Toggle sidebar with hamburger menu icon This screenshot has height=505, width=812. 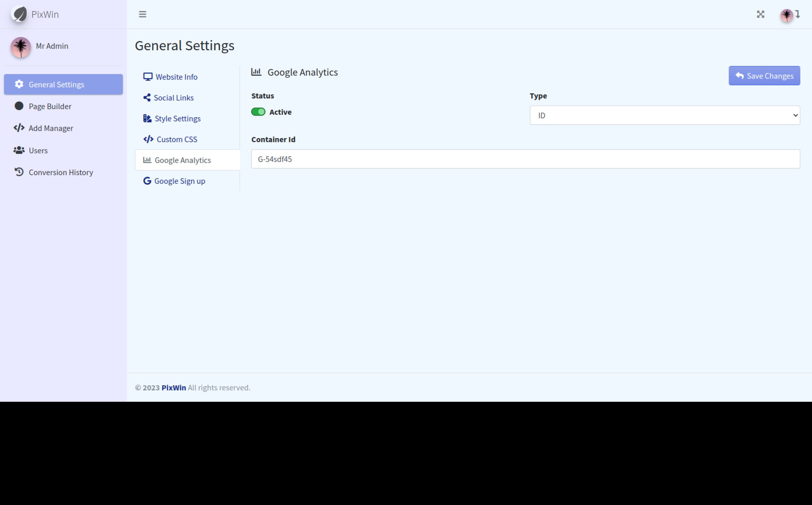(x=142, y=14)
